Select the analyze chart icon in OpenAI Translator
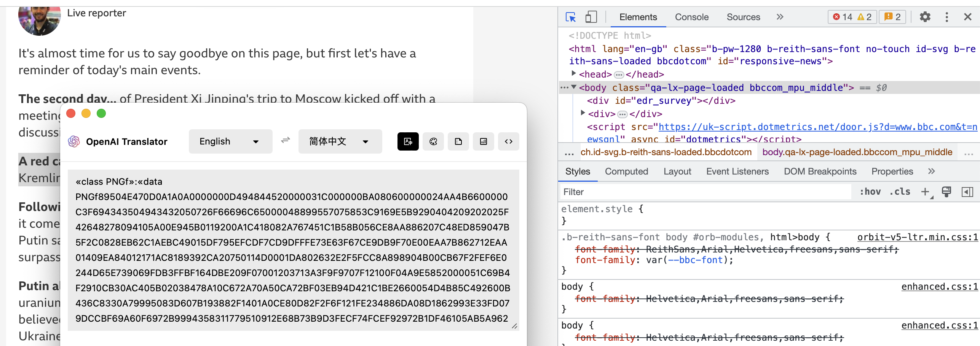980x346 pixels. pyautogui.click(x=483, y=141)
